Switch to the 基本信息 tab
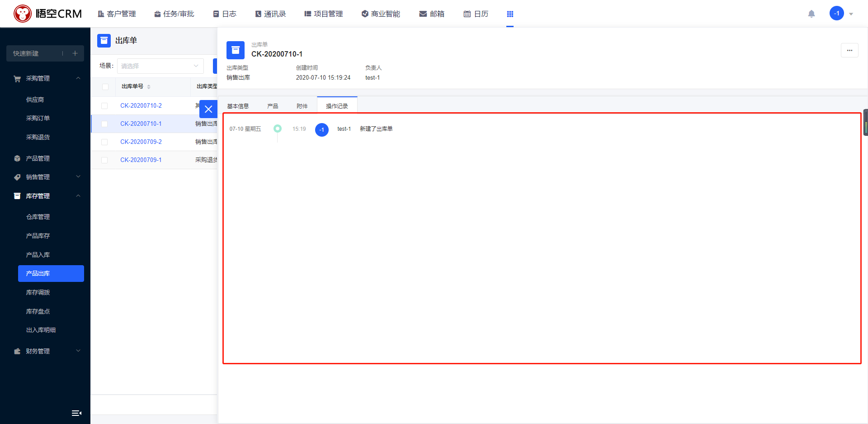The width and height of the screenshot is (868, 424). click(x=238, y=106)
